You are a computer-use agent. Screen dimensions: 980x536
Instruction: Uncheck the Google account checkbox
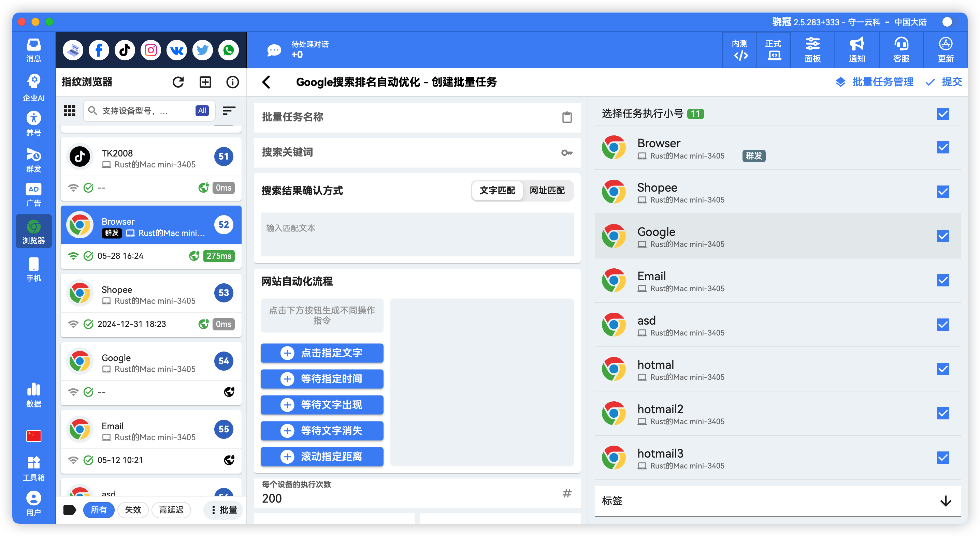[943, 236]
